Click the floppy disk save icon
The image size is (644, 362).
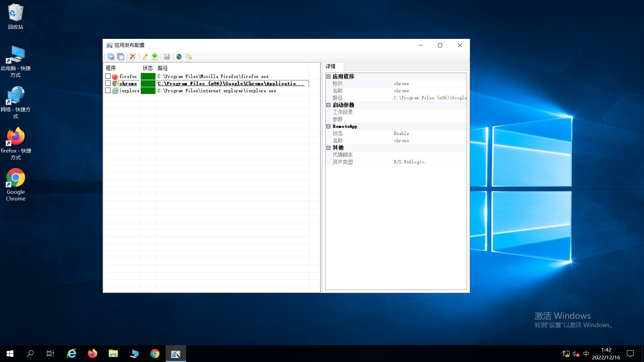pyautogui.click(x=167, y=57)
